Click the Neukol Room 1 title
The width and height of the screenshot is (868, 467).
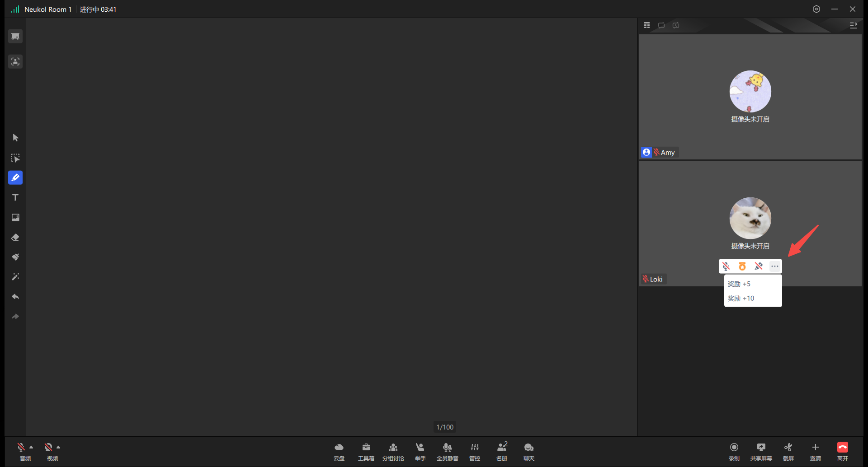[48, 9]
